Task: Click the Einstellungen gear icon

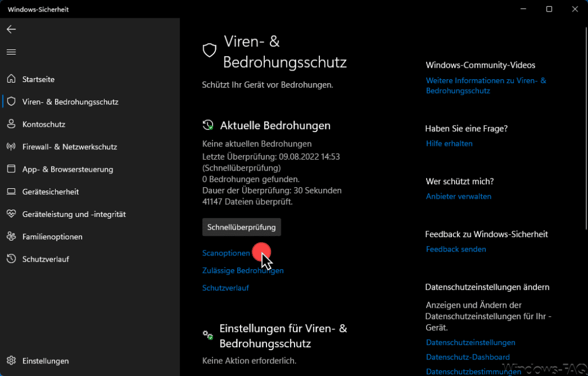Action: [11, 361]
